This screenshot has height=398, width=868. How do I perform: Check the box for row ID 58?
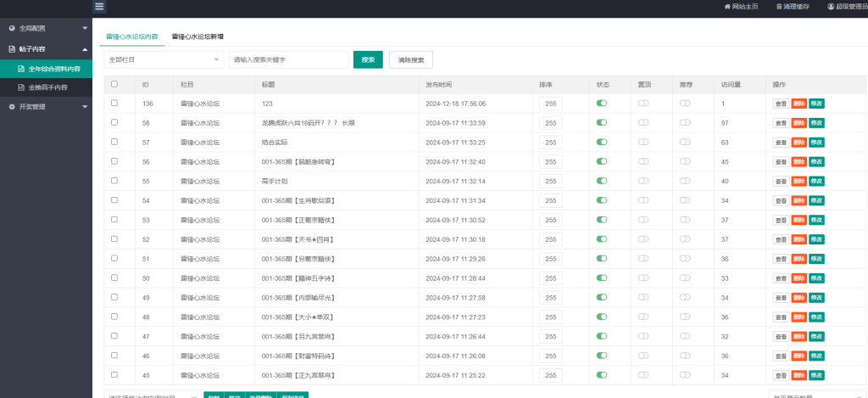114,122
